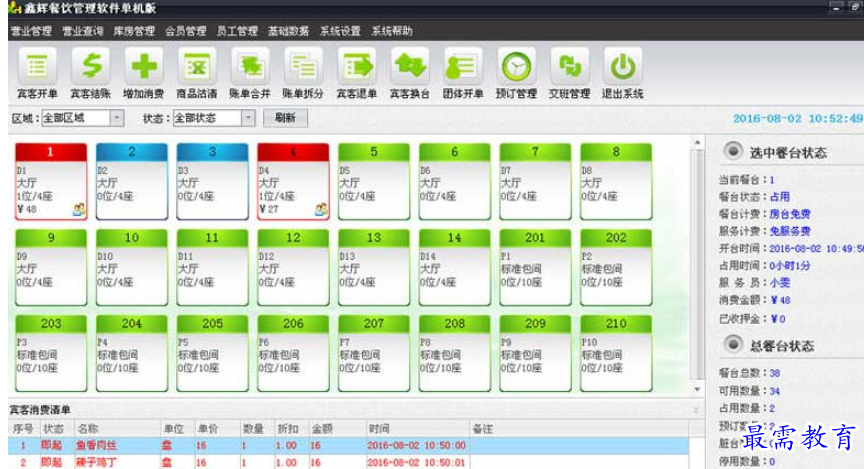The height and width of the screenshot is (469, 864).
Task: Click the 免服务费 value text
Action: 790,231
